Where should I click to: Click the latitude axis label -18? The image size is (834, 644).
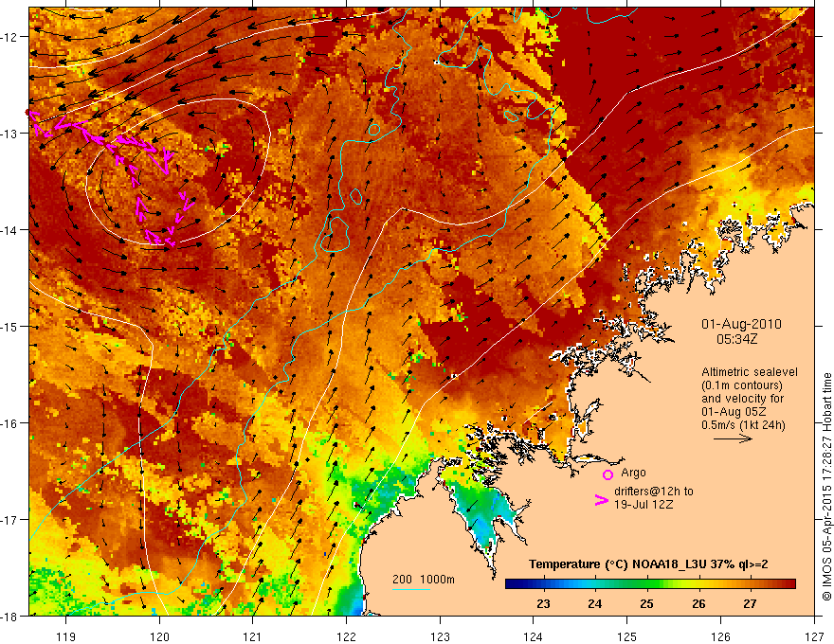point(10,617)
